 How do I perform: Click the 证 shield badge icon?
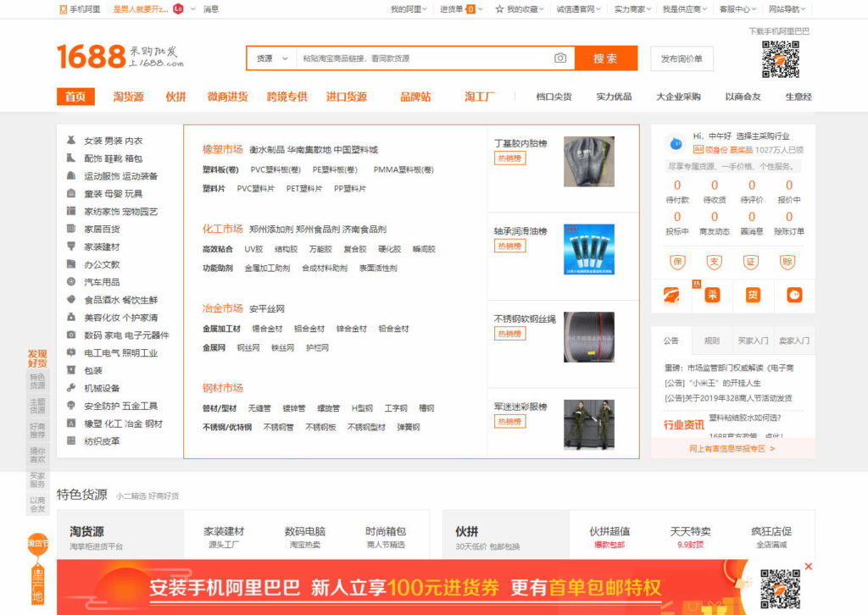[x=751, y=262]
